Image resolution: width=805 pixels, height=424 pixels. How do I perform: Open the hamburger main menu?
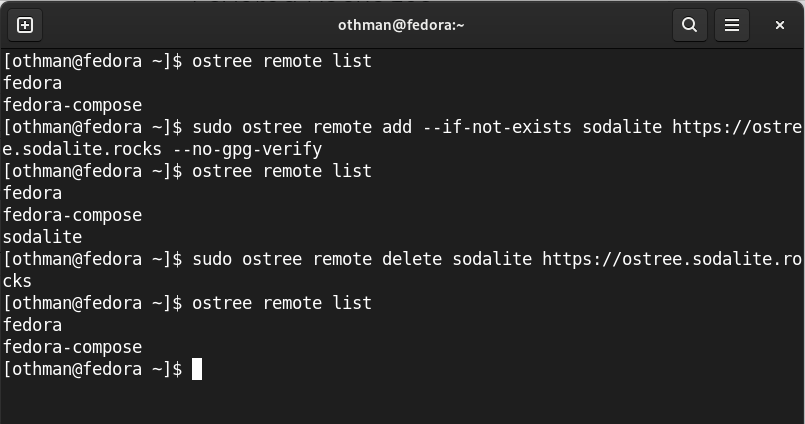[x=732, y=25]
